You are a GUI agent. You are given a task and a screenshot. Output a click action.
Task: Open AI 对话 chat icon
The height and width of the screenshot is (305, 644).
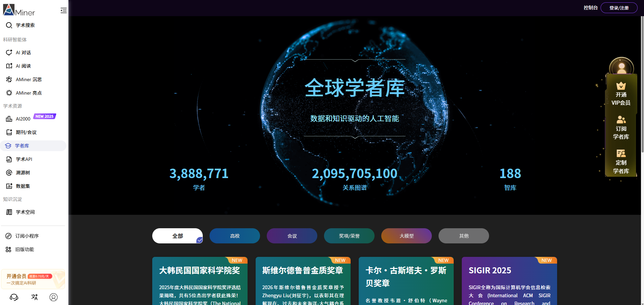click(9, 53)
